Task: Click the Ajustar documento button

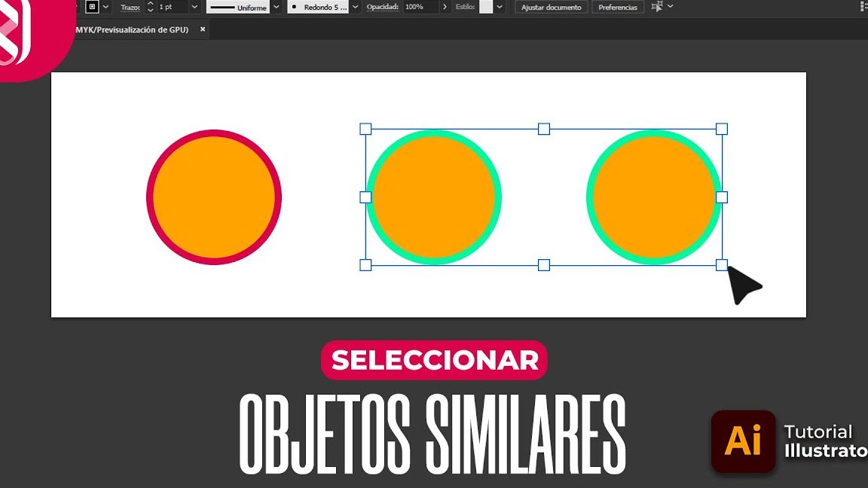Action: tap(552, 8)
